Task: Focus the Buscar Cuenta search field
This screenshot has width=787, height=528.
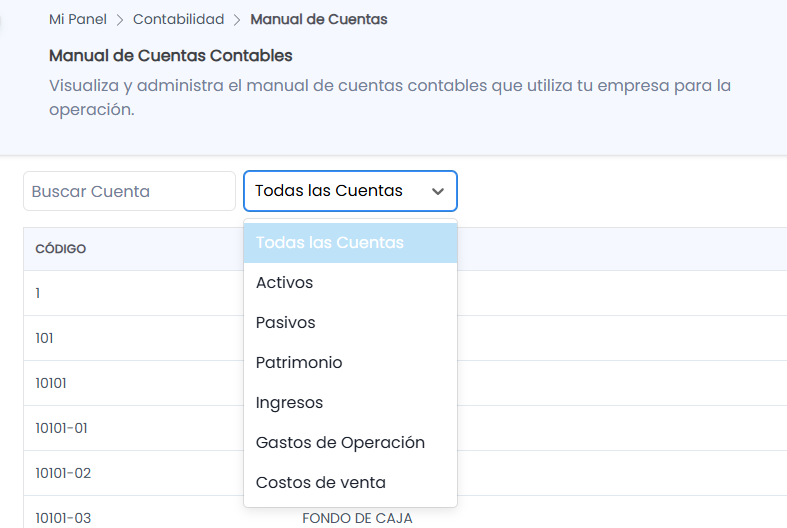Action: [129, 191]
